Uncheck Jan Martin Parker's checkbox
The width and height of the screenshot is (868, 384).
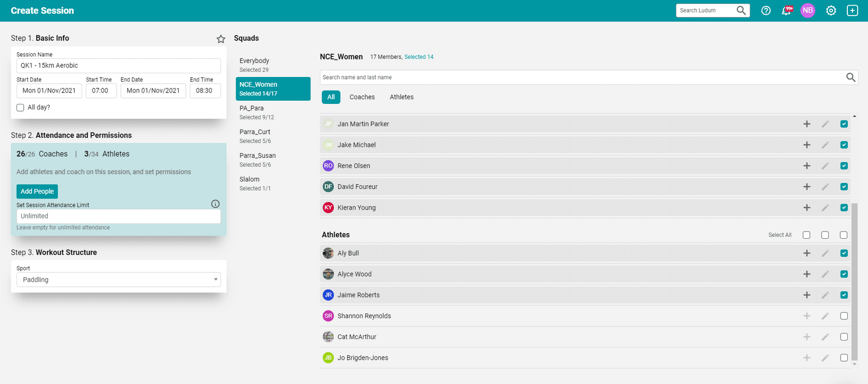click(x=844, y=124)
